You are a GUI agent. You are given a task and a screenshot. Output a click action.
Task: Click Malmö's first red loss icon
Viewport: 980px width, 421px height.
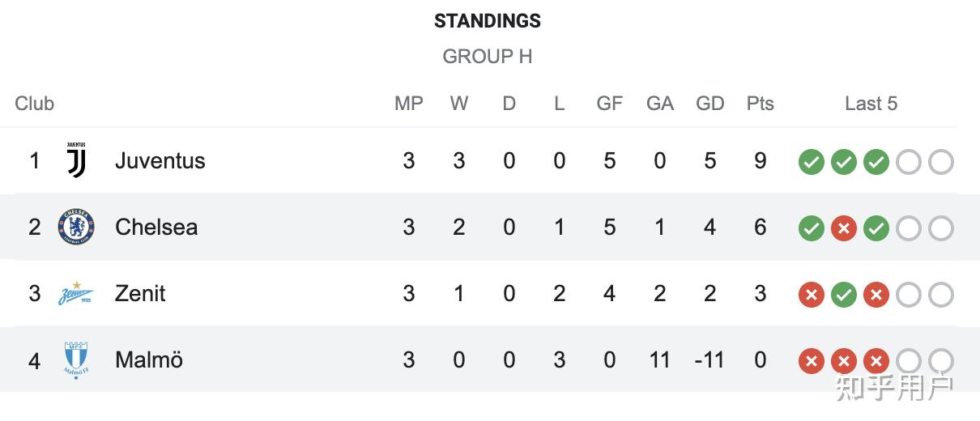(x=811, y=361)
